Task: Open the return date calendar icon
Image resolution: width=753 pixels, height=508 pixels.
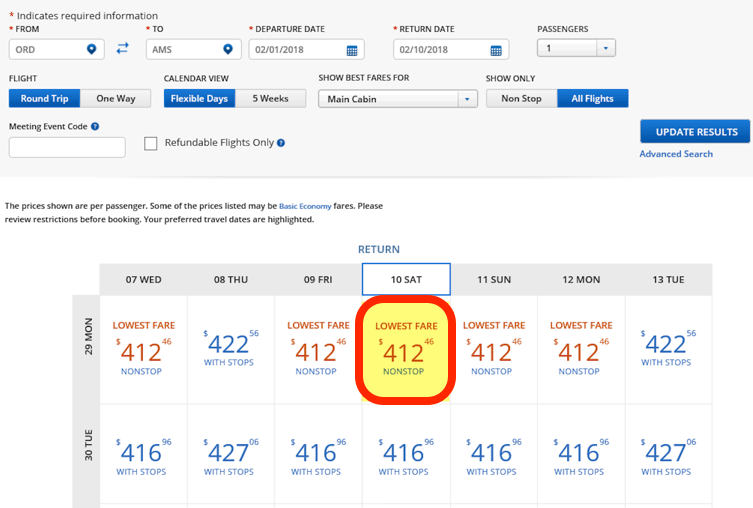Action: [496, 50]
